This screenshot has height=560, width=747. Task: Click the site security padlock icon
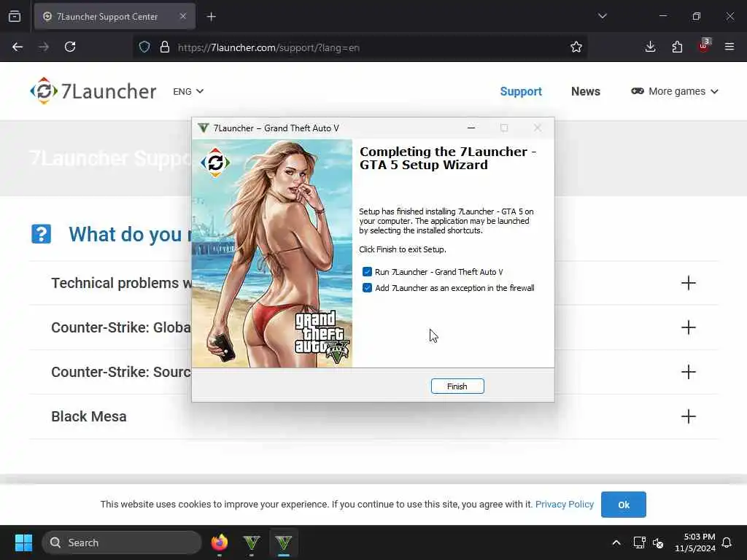(x=165, y=47)
